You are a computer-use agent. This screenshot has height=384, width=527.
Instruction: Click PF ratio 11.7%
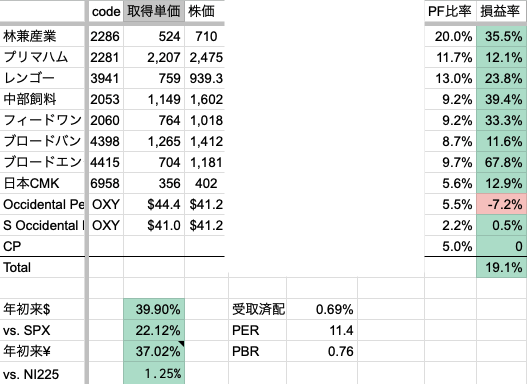(x=450, y=57)
